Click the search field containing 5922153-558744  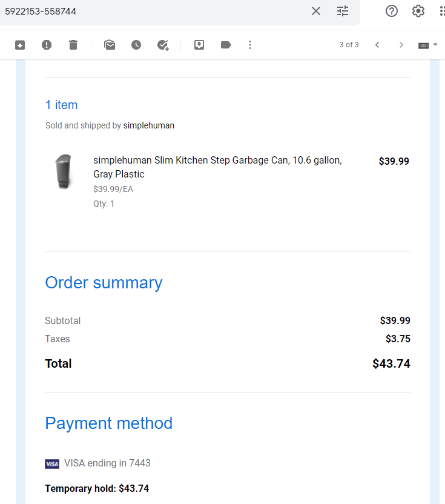(x=154, y=12)
